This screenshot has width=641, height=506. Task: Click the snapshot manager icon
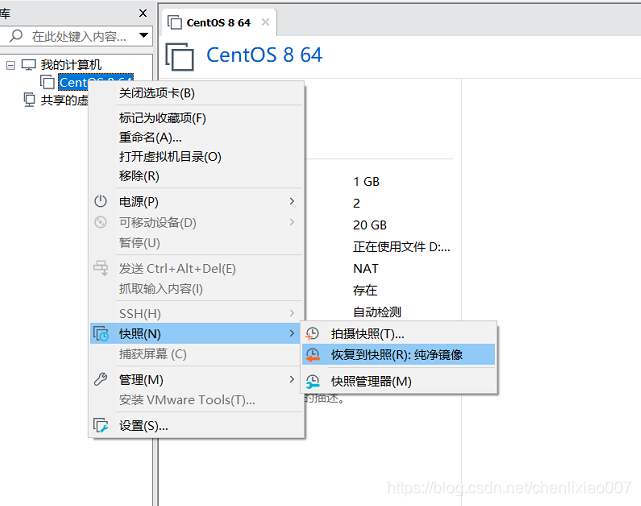pos(313,382)
